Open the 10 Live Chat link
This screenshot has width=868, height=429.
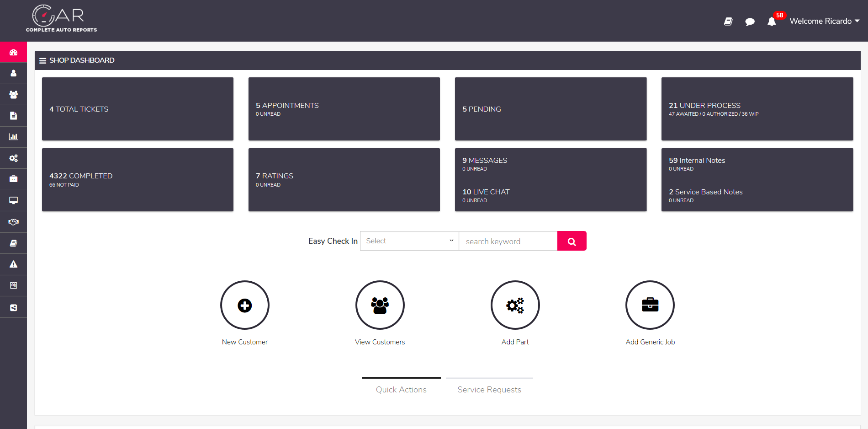click(x=486, y=192)
